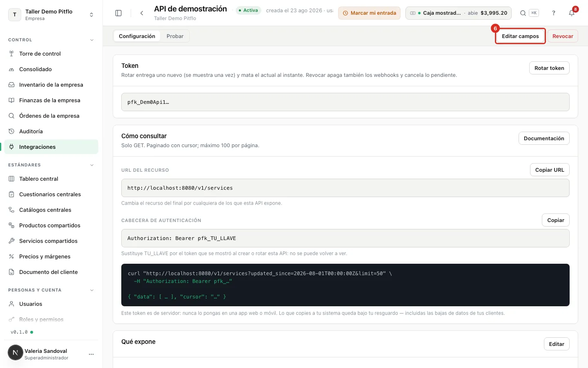
Task: Click the Marcar mi entrada button
Action: coord(369,13)
